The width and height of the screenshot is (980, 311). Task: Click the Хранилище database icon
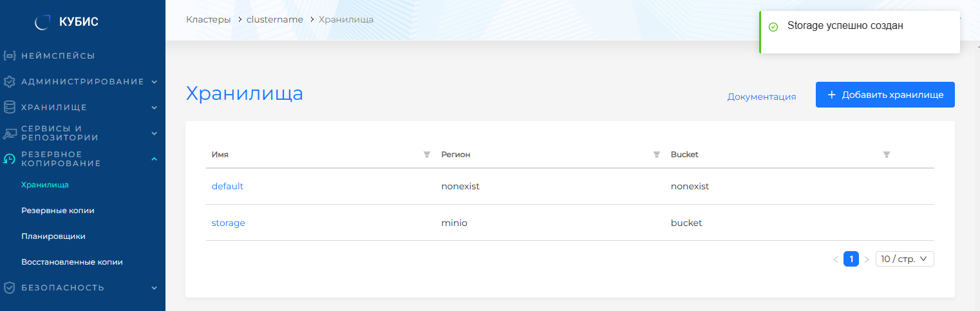pyautogui.click(x=9, y=108)
